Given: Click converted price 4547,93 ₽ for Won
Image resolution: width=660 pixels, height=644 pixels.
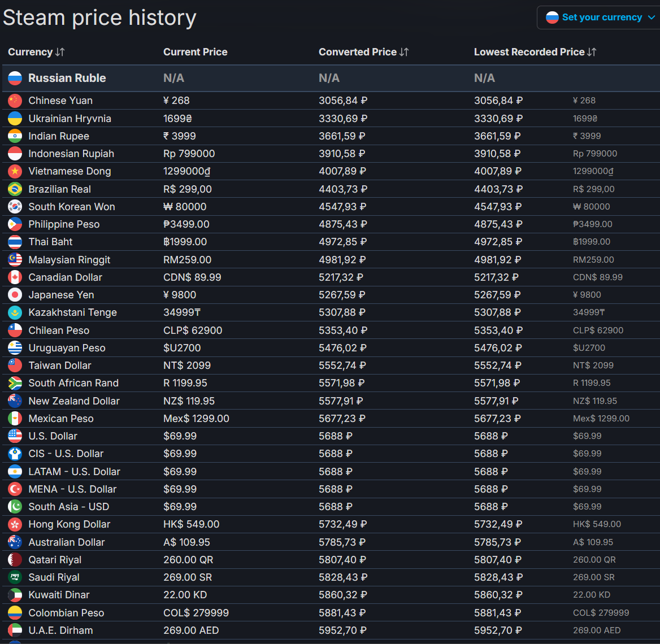Looking at the screenshot, I should pyautogui.click(x=342, y=207).
